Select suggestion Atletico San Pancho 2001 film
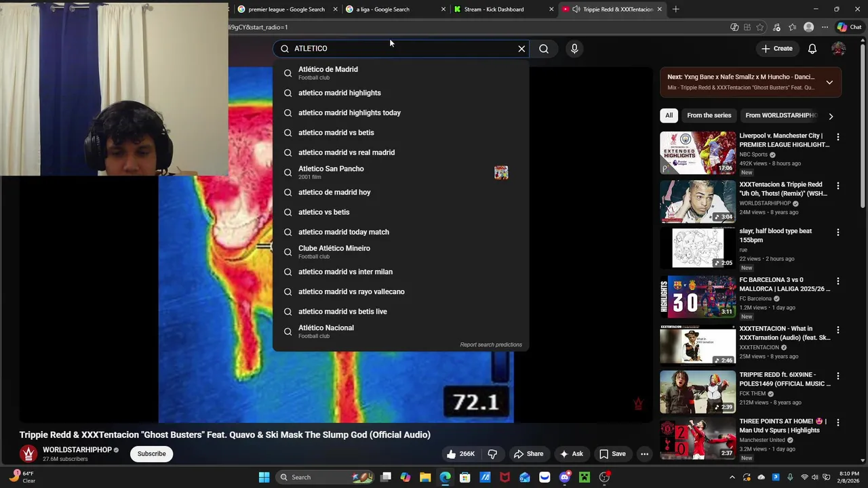868x488 pixels. click(400, 172)
